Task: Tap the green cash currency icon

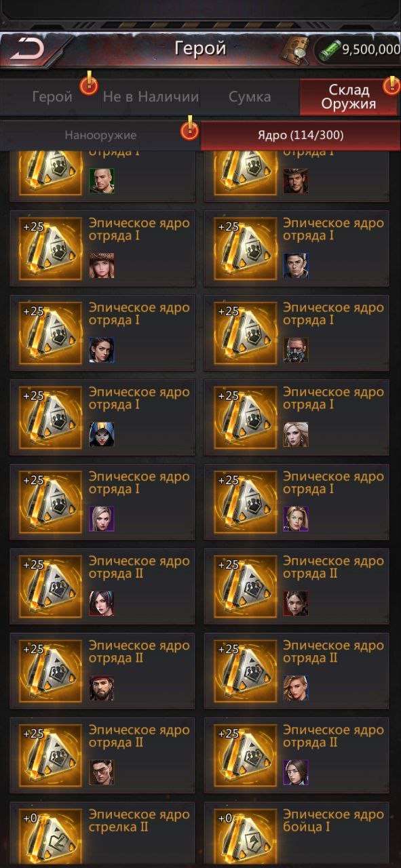Action: pyautogui.click(x=330, y=50)
